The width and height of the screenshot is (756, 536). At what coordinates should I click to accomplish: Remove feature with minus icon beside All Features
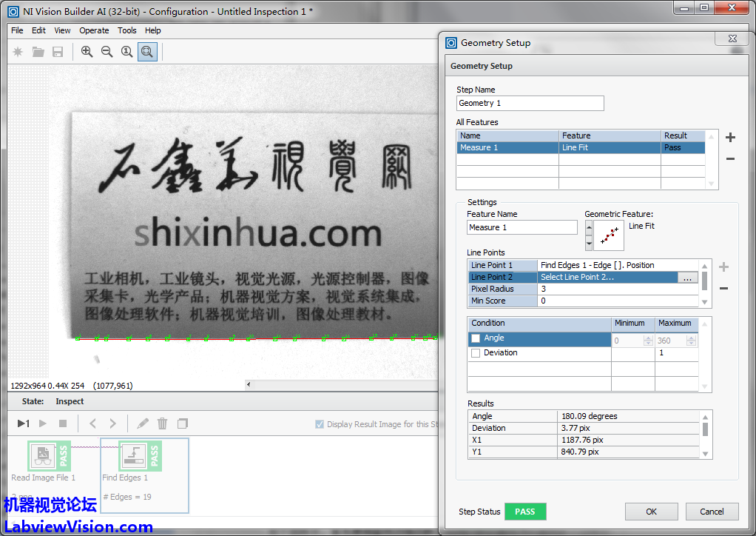coord(730,159)
